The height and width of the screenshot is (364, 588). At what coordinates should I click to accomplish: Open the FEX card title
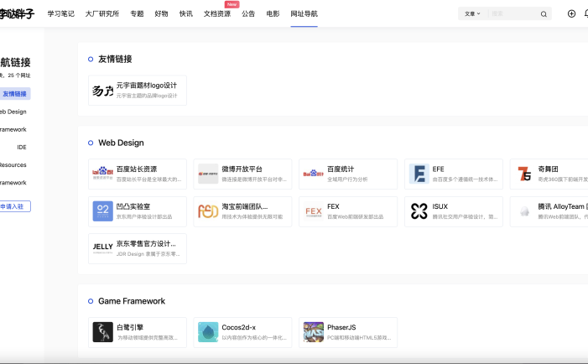tap(333, 206)
